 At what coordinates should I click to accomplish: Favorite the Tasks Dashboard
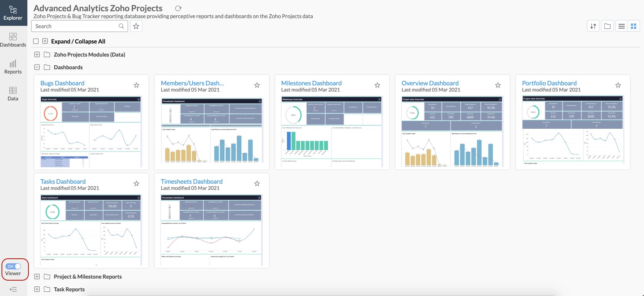coord(136,184)
